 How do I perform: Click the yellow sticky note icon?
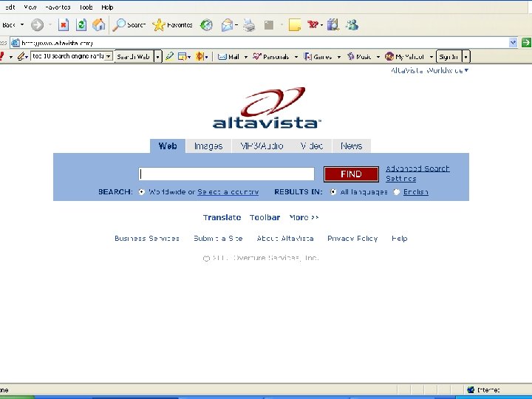coord(295,25)
